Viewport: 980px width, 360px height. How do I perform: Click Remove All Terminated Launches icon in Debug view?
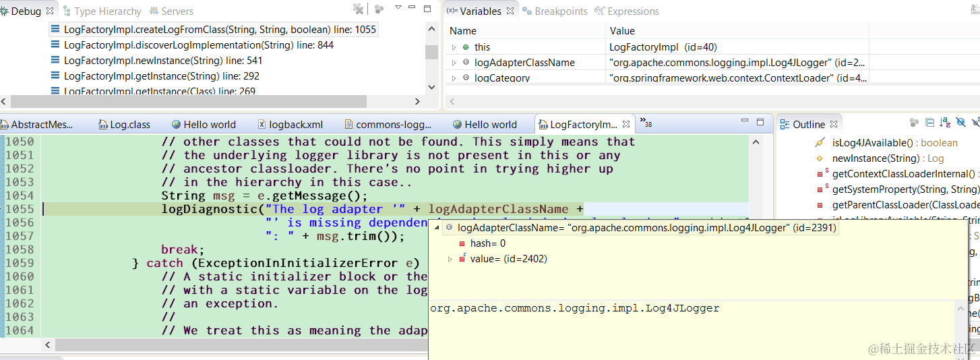(x=359, y=9)
